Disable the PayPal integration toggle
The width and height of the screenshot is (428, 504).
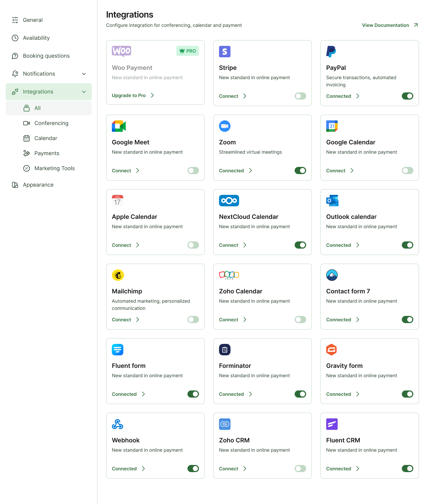(408, 96)
